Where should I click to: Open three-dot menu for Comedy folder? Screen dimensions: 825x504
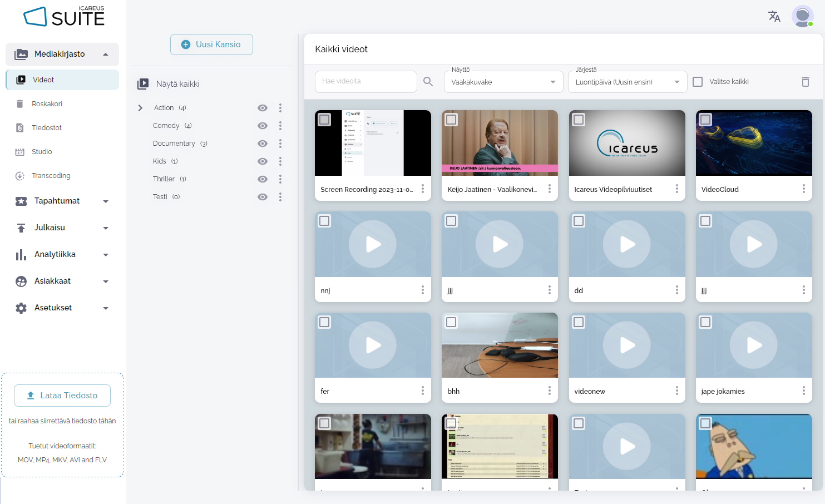[280, 126]
